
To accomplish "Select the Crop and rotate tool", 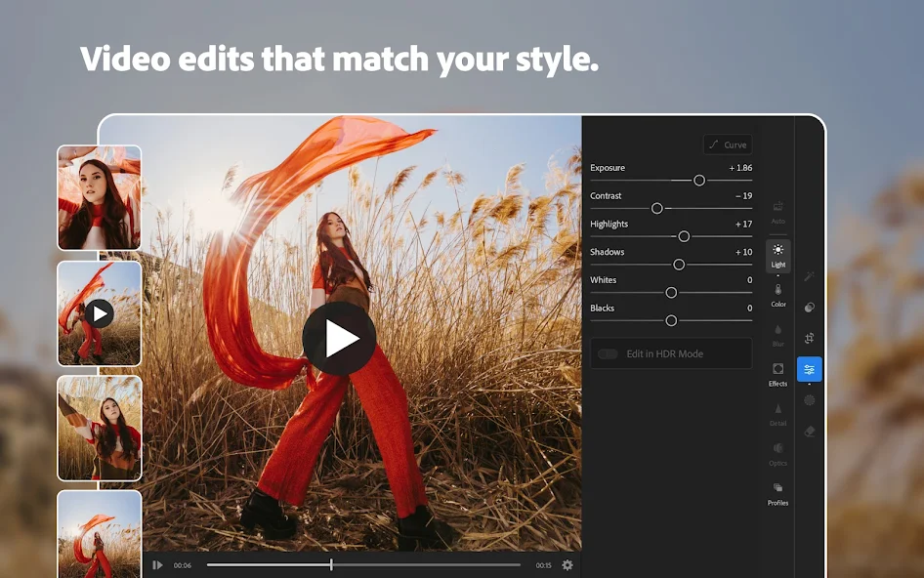I will pyautogui.click(x=809, y=336).
